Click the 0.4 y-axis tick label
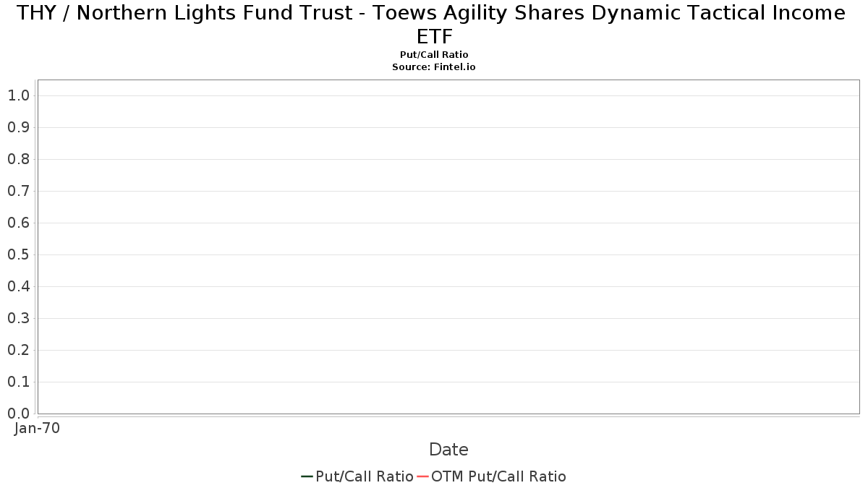 (x=19, y=286)
